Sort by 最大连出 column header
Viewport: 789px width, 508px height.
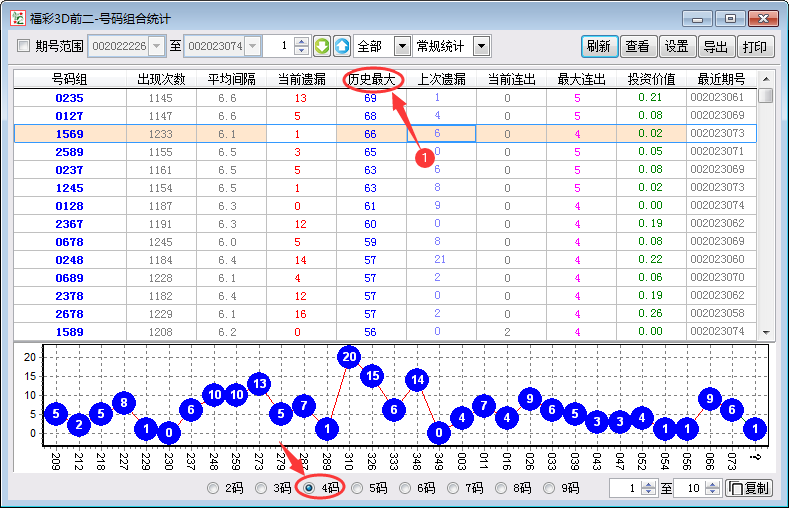581,79
